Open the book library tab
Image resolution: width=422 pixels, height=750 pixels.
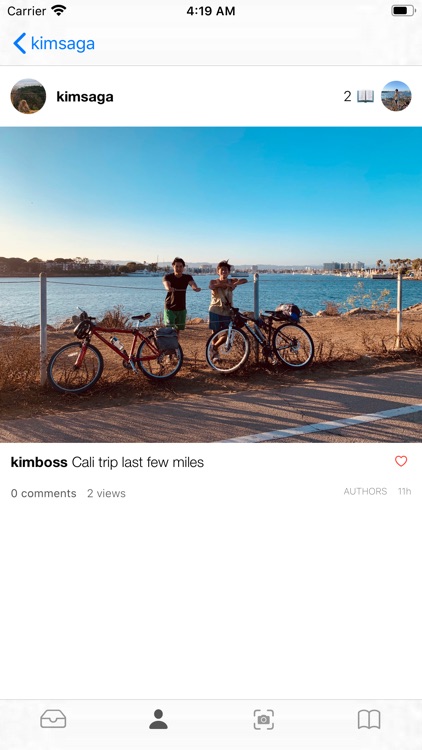point(369,719)
